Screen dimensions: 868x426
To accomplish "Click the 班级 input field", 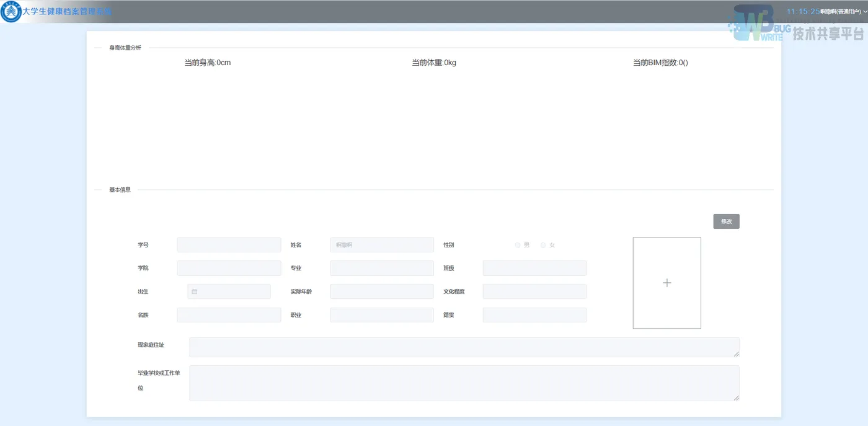I will (x=534, y=268).
